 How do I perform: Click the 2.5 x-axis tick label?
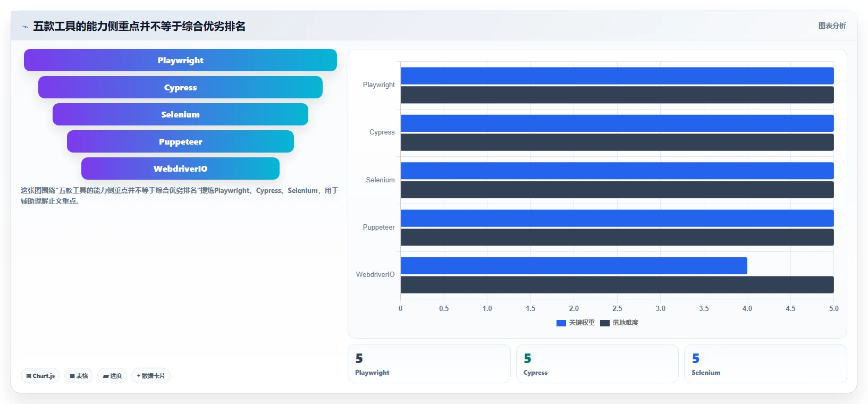tap(617, 308)
